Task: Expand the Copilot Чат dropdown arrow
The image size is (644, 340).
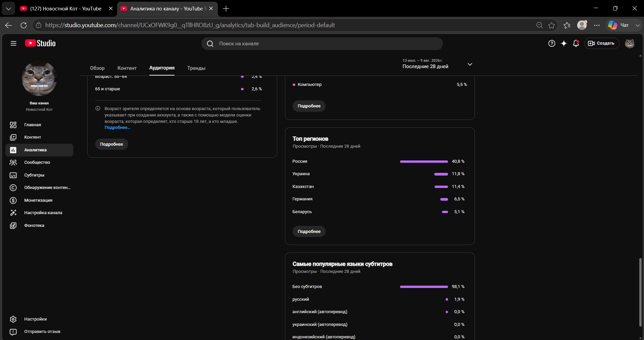Action: point(637,25)
